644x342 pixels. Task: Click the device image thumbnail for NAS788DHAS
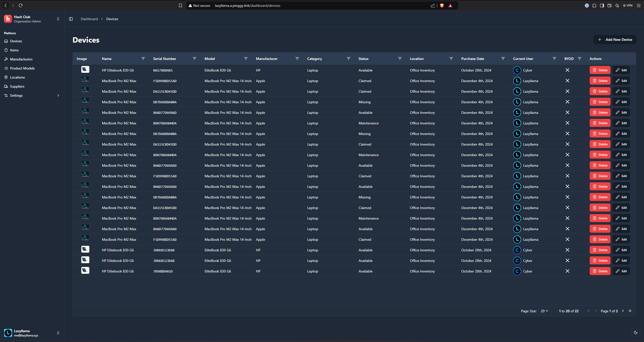click(x=85, y=69)
